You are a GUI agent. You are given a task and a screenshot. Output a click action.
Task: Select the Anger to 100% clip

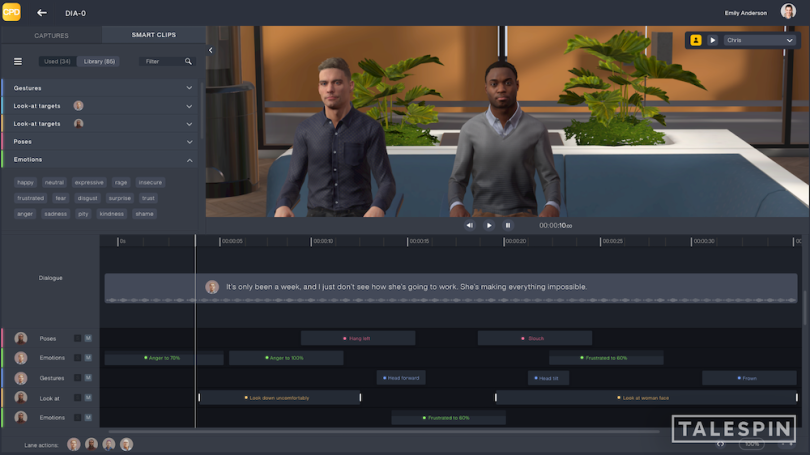286,358
